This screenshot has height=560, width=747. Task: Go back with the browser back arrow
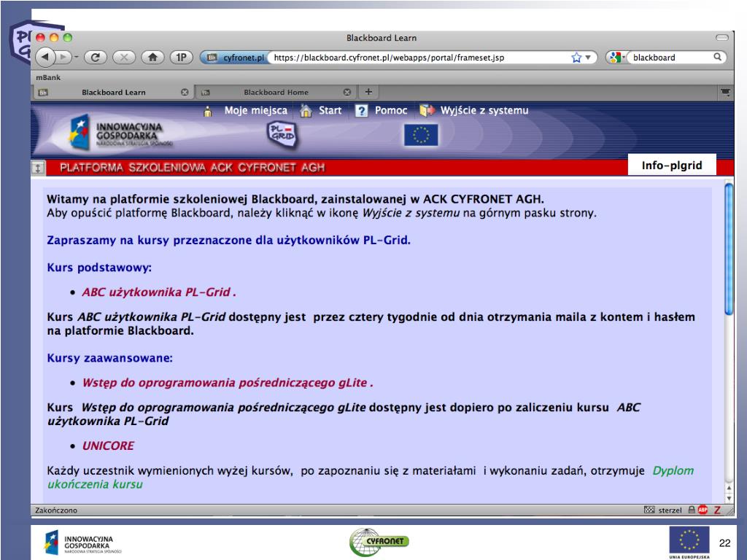click(x=45, y=58)
